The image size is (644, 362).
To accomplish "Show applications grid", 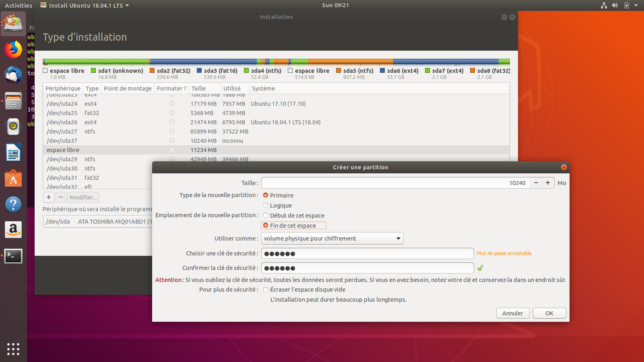I will pyautogui.click(x=13, y=349).
